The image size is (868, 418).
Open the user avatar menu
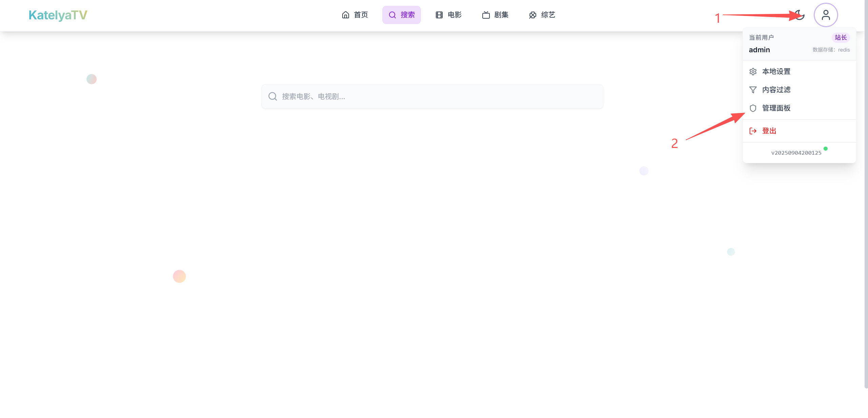click(x=826, y=15)
